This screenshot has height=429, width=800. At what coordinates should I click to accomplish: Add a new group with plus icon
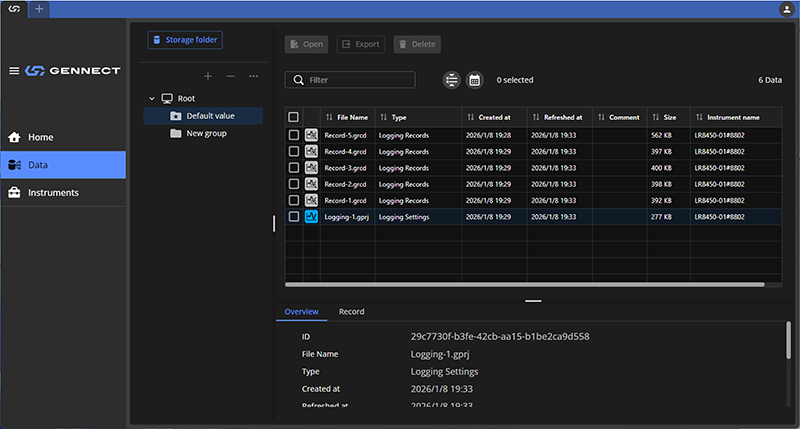208,76
